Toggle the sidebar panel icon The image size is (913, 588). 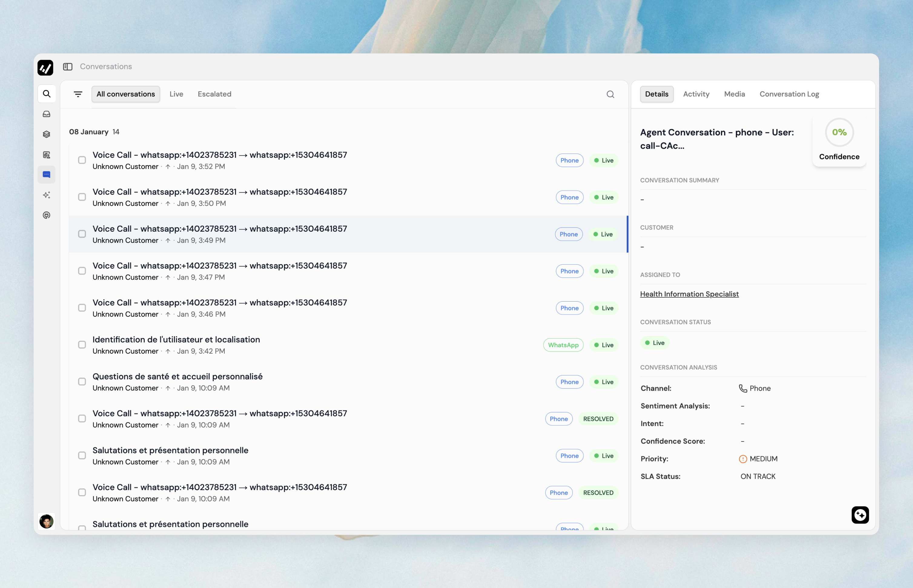pos(68,66)
